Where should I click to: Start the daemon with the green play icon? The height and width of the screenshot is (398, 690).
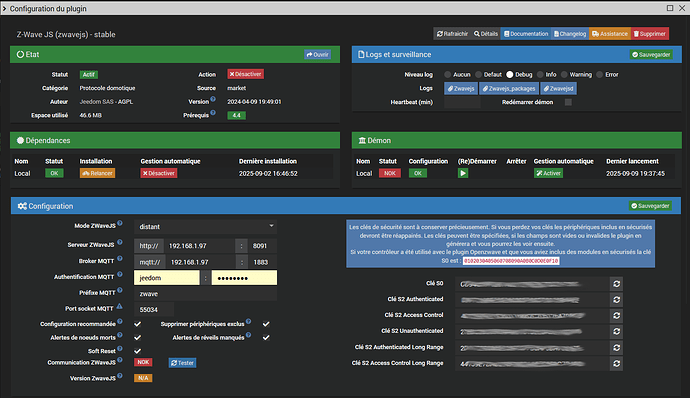(462, 173)
